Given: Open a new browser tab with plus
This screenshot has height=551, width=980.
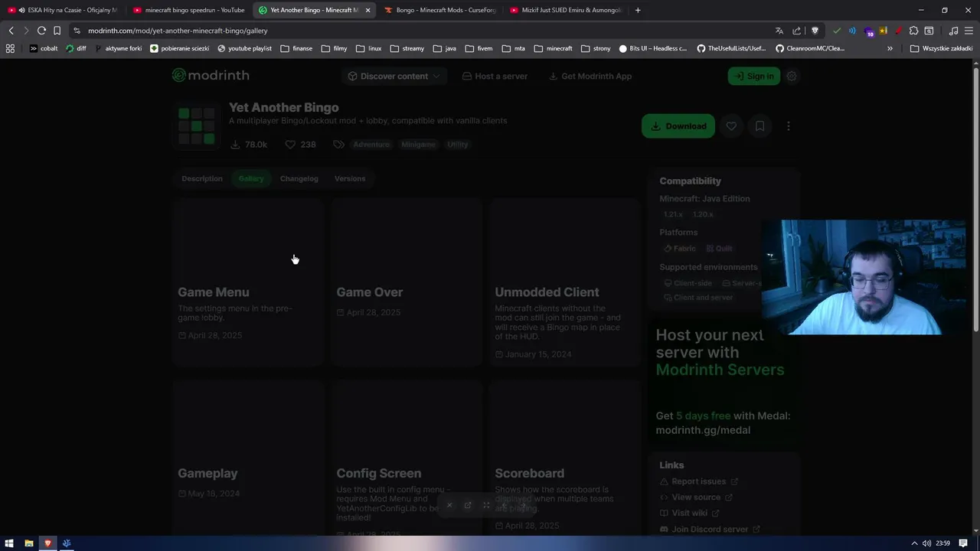Looking at the screenshot, I should (x=638, y=10).
